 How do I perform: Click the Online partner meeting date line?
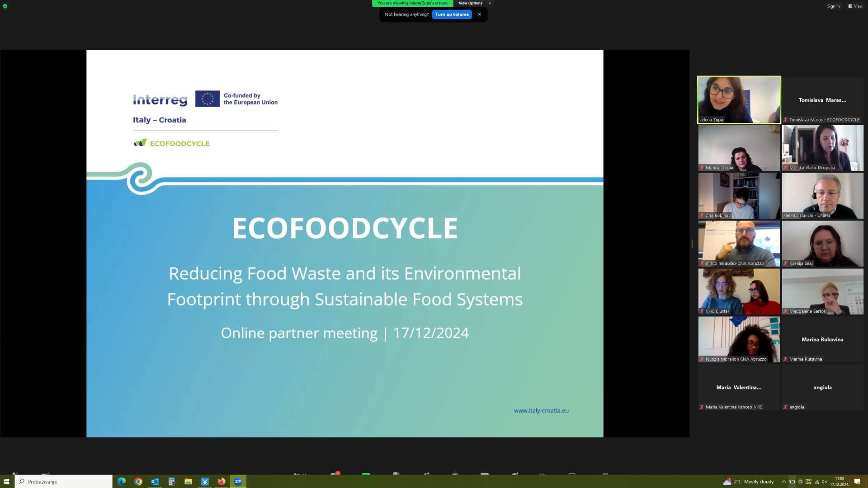(345, 333)
